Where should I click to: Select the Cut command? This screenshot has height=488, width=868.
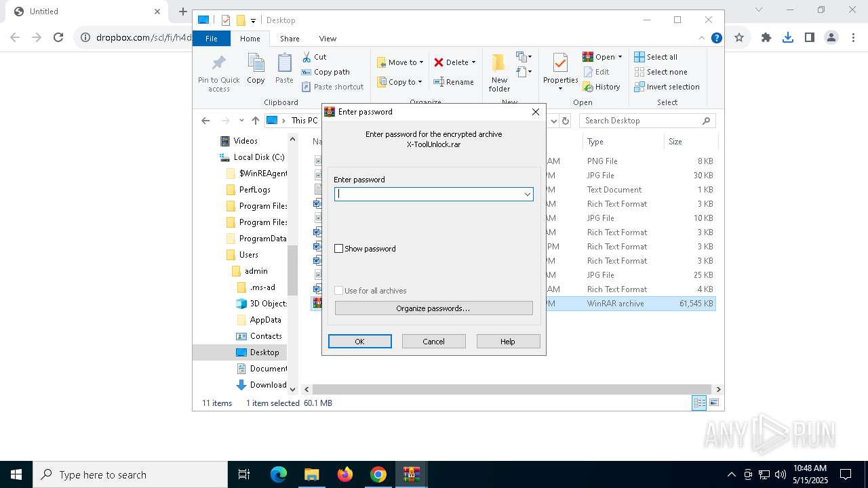pyautogui.click(x=314, y=57)
